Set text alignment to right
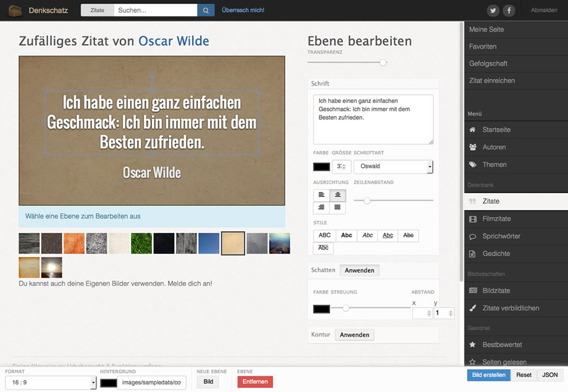Viewport: 568px width, 392px height. coord(321,207)
